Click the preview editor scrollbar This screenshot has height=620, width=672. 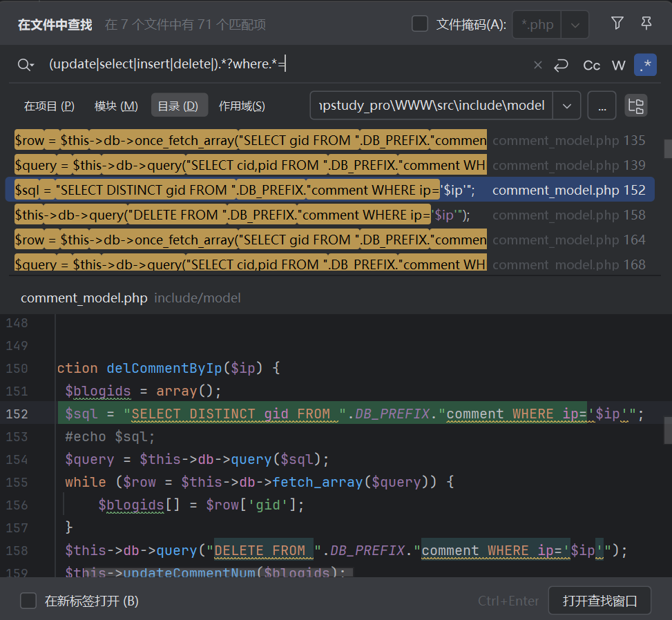668,431
